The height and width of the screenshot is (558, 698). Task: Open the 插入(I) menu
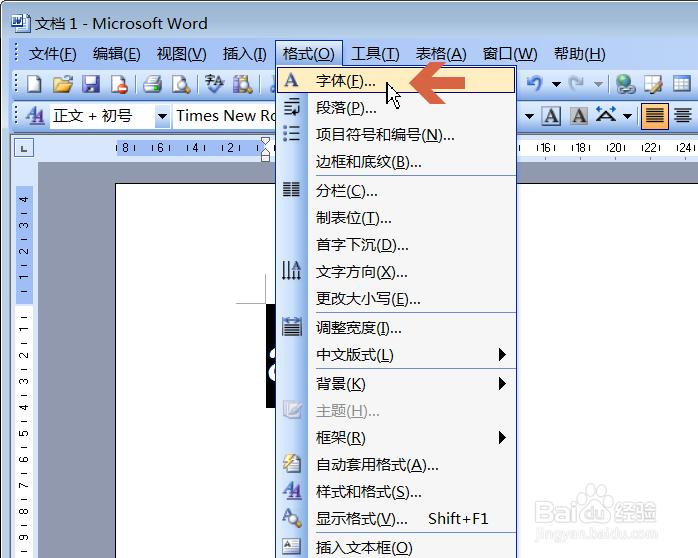[x=244, y=54]
